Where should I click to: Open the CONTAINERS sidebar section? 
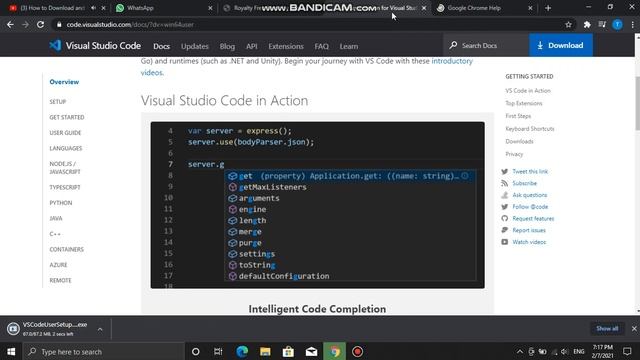coord(67,249)
